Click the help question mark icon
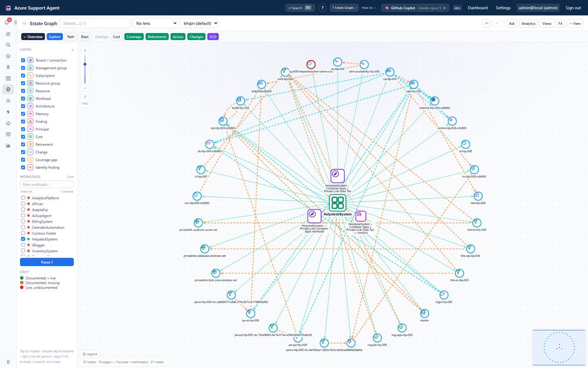588x368 pixels. (322, 8)
